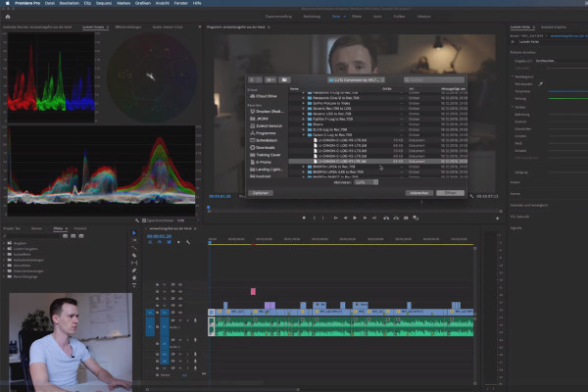
Task: Toggle snapping in the timeline header
Action: pos(160,242)
